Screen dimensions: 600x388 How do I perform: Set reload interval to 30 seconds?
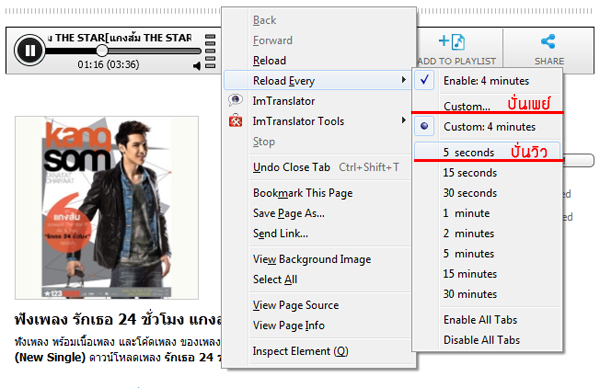tap(487, 193)
